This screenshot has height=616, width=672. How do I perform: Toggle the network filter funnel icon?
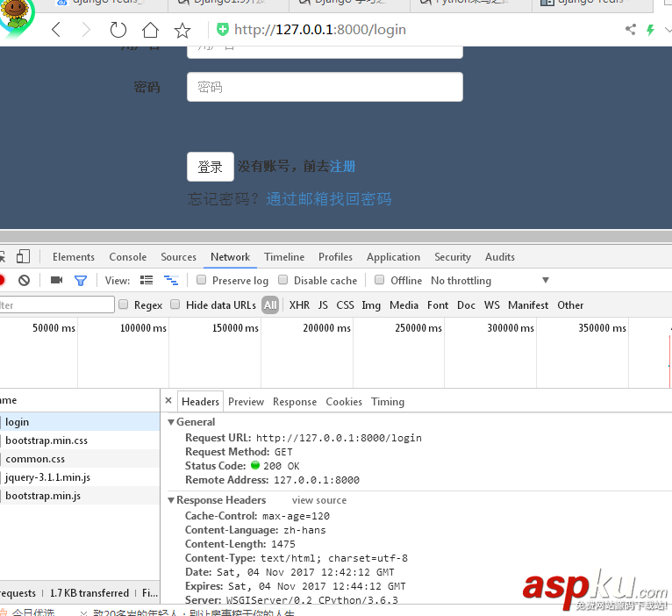(x=81, y=281)
